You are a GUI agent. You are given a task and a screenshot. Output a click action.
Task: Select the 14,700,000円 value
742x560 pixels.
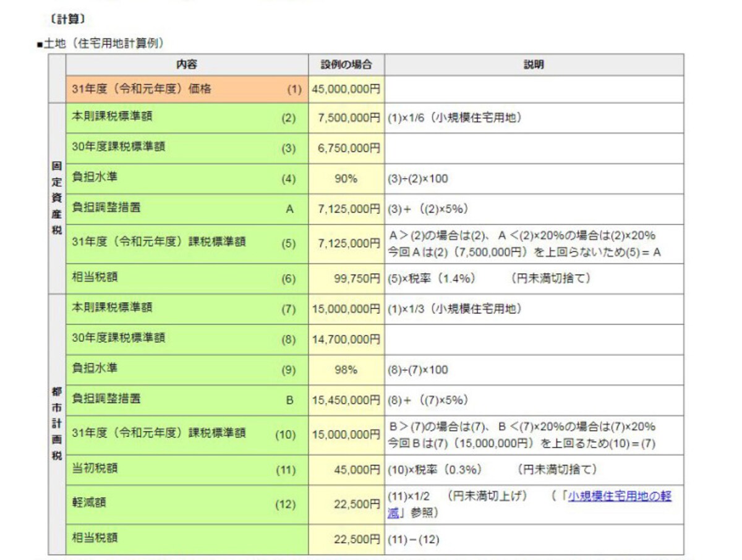coord(346,339)
